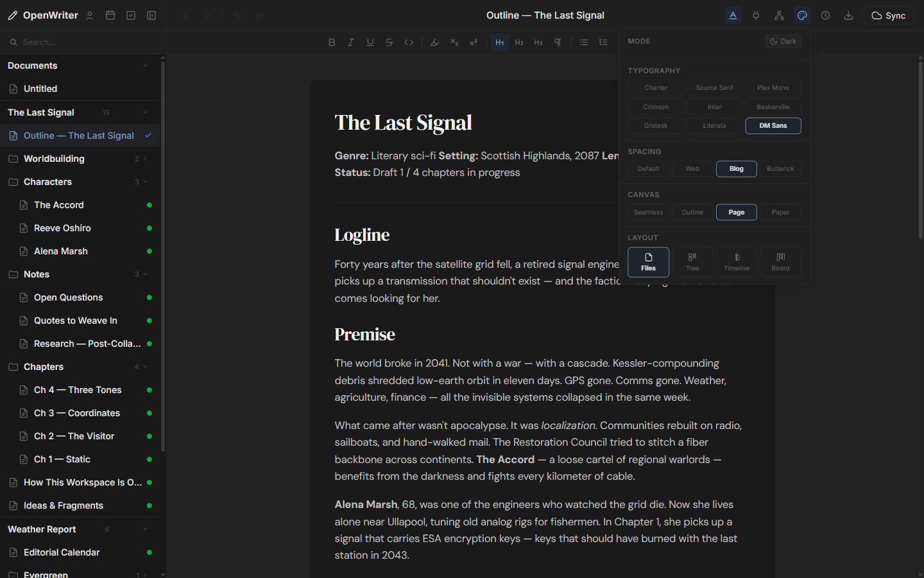Click the download export icon
The width and height of the screenshot is (924, 578).
coord(848,15)
